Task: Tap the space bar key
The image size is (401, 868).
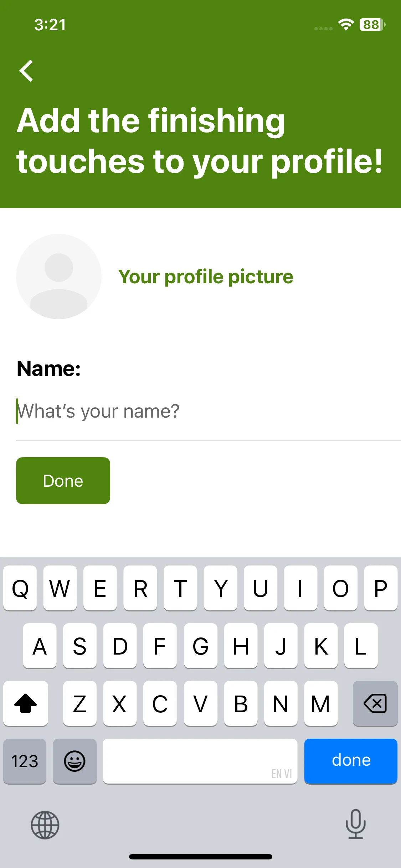Action: [x=200, y=761]
